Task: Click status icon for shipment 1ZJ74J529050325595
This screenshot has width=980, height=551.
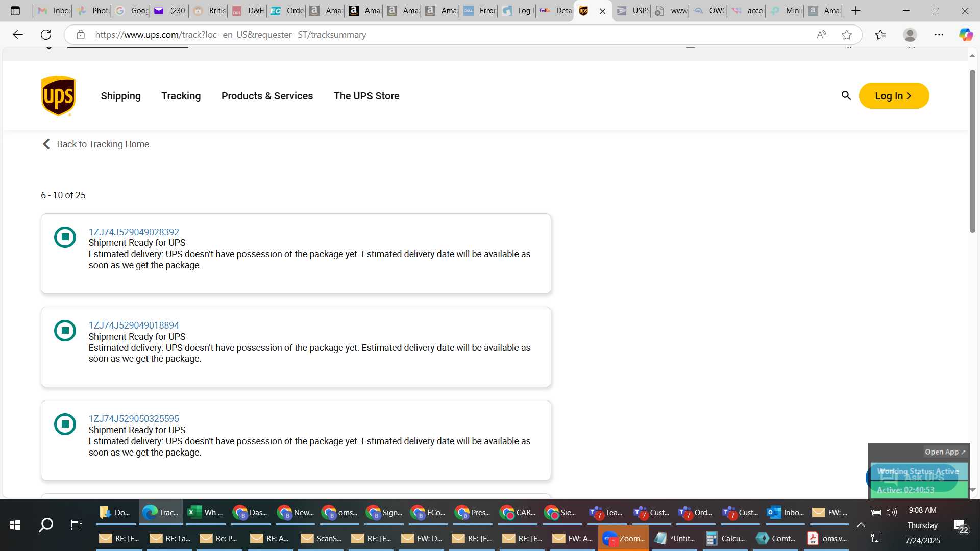Action: point(65,424)
